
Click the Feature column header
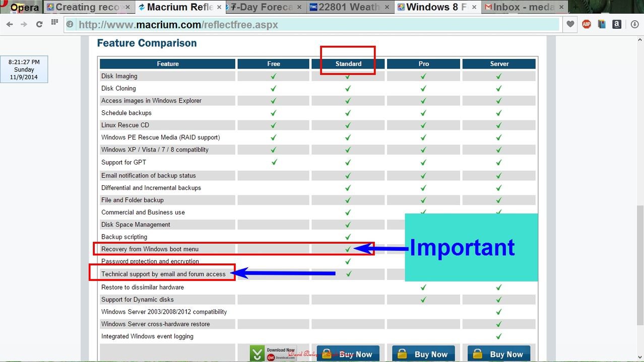click(168, 64)
